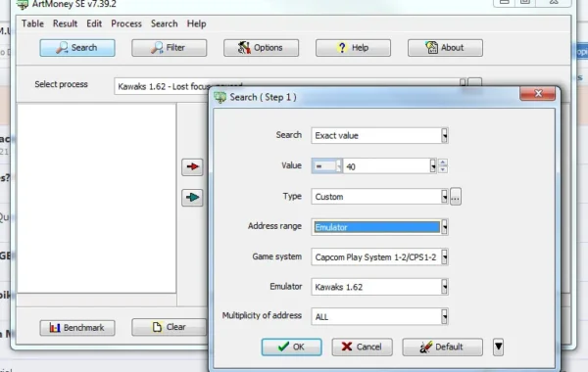Open the Options dialog

(261, 48)
